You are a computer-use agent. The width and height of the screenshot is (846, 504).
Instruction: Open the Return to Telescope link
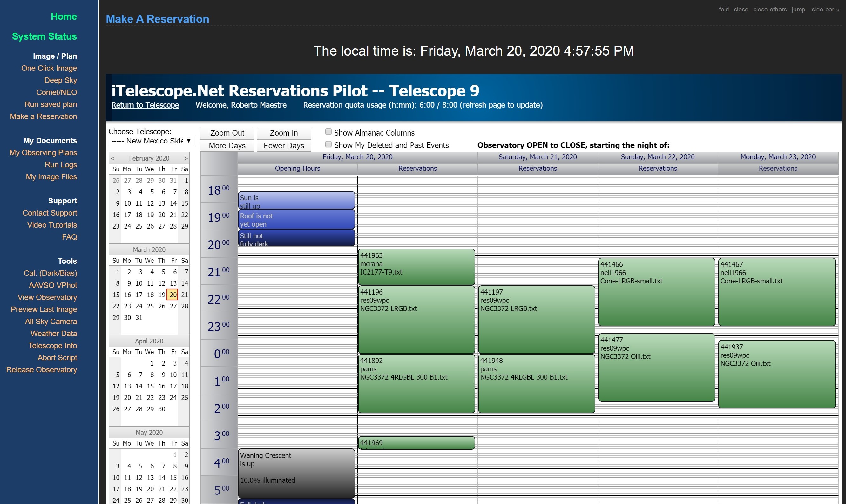pos(145,105)
